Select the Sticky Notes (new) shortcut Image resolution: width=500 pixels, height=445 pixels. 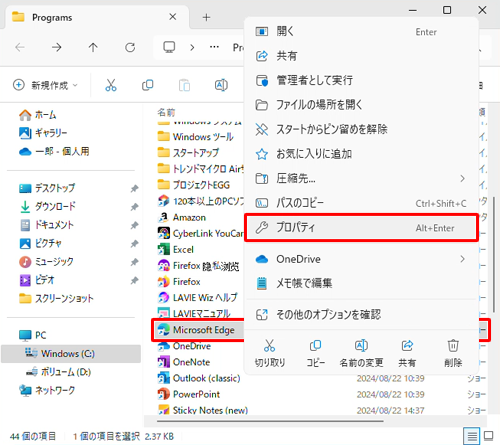(x=203, y=410)
